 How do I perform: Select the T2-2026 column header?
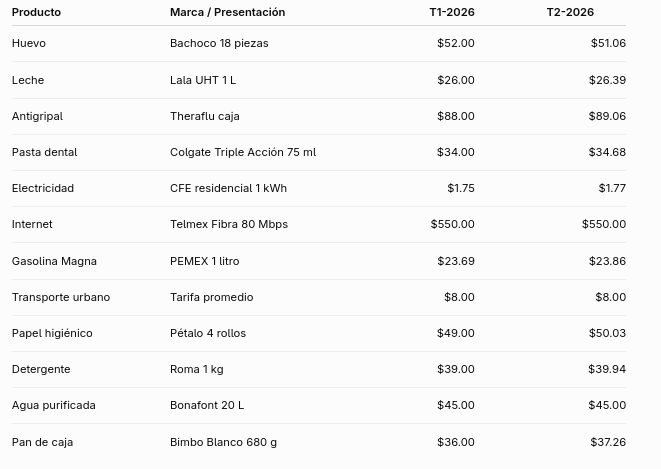570,12
